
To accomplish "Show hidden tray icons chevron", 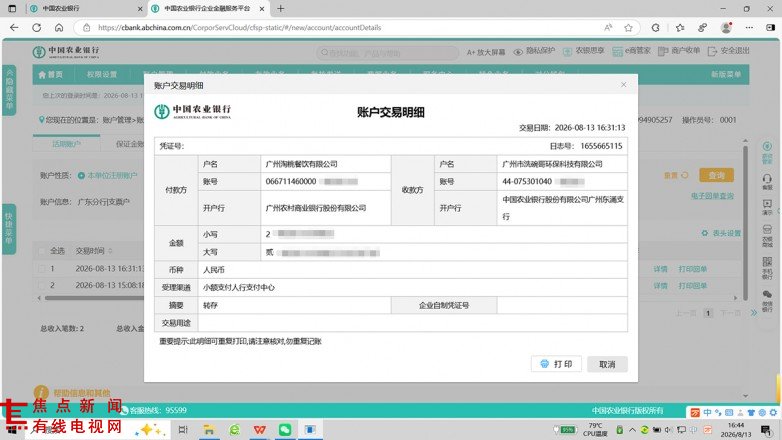I will (x=632, y=430).
